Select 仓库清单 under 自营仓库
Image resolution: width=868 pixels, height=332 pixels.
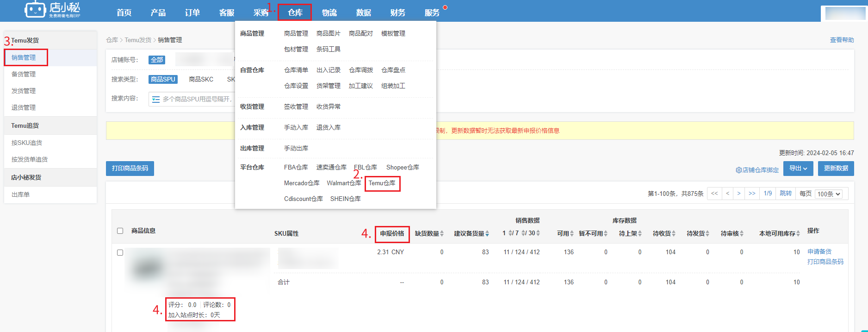pyautogui.click(x=296, y=70)
